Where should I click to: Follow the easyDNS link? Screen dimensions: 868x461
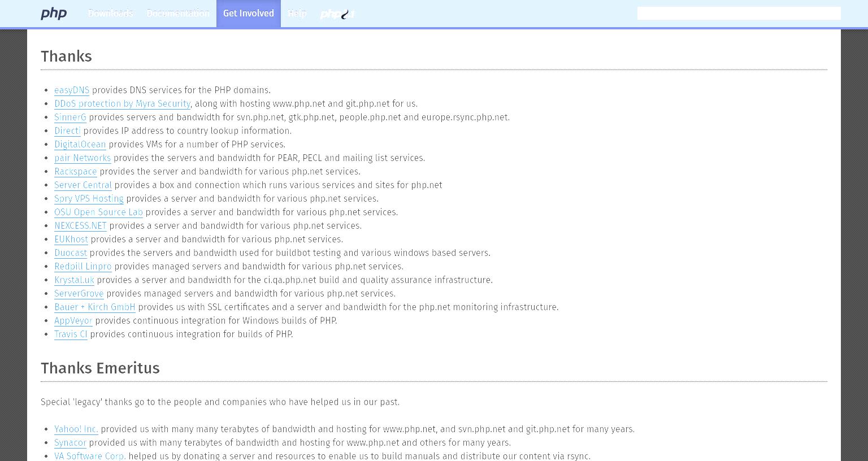click(x=72, y=90)
